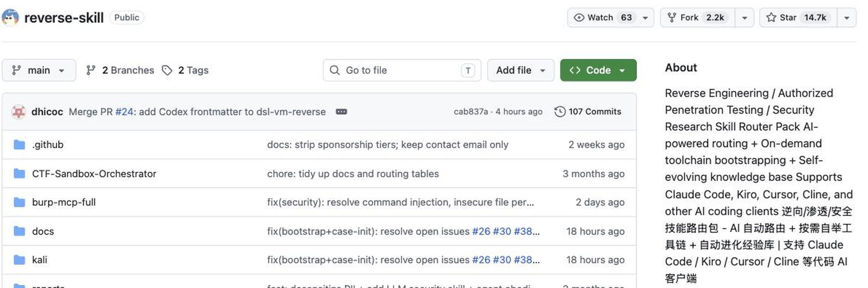
Task: Open the reverse-skill repository title link
Action: click(x=64, y=17)
